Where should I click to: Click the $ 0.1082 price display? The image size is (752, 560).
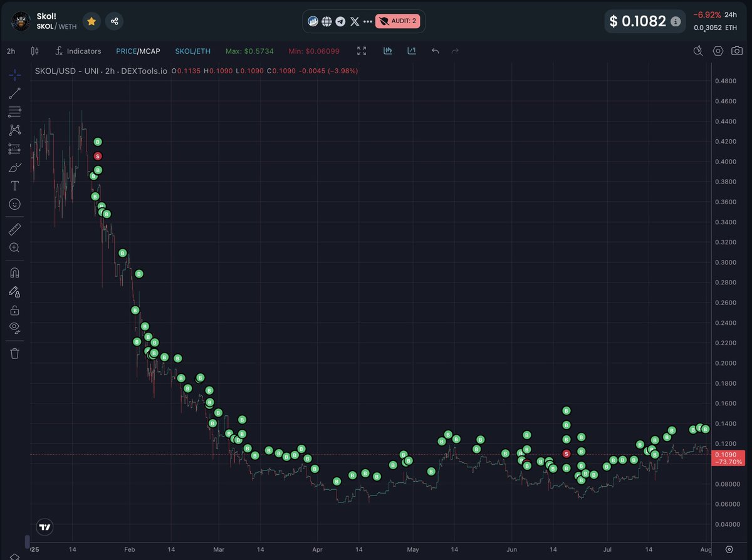coord(639,21)
